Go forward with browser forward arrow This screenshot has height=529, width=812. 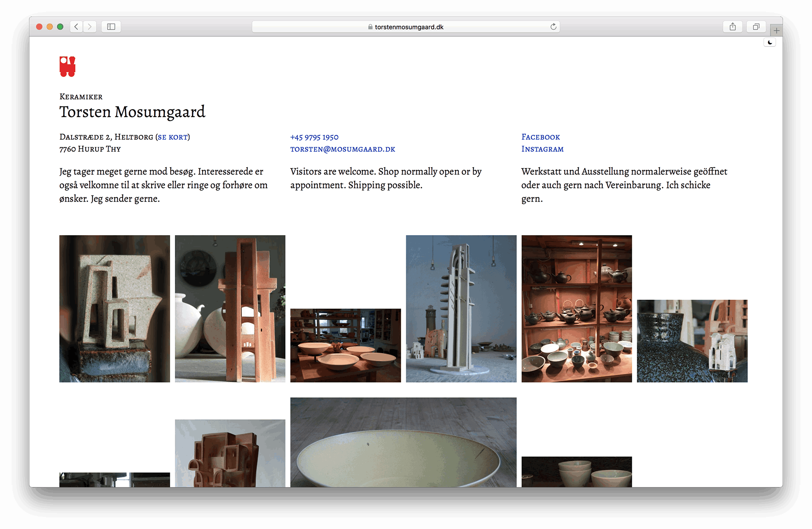89,27
